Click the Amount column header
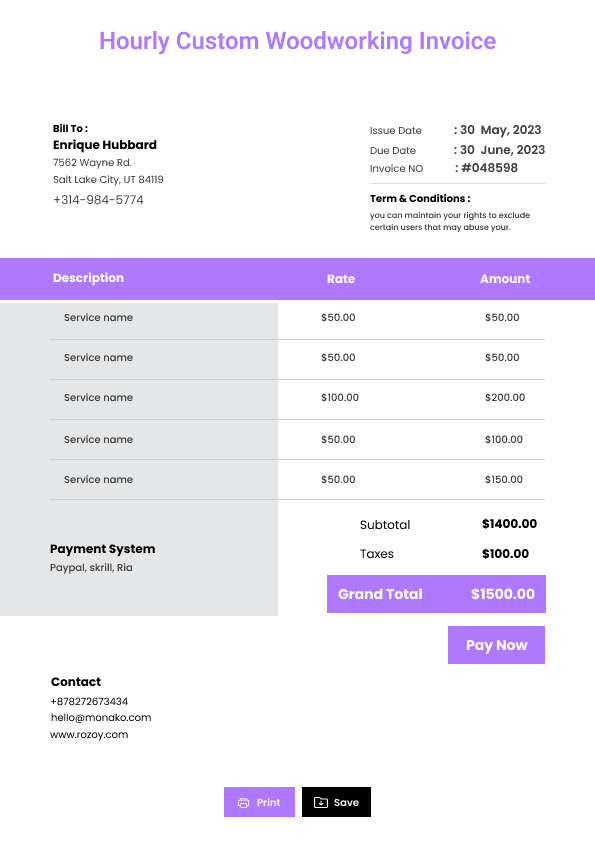Image resolution: width=595 pixels, height=842 pixels. click(505, 279)
